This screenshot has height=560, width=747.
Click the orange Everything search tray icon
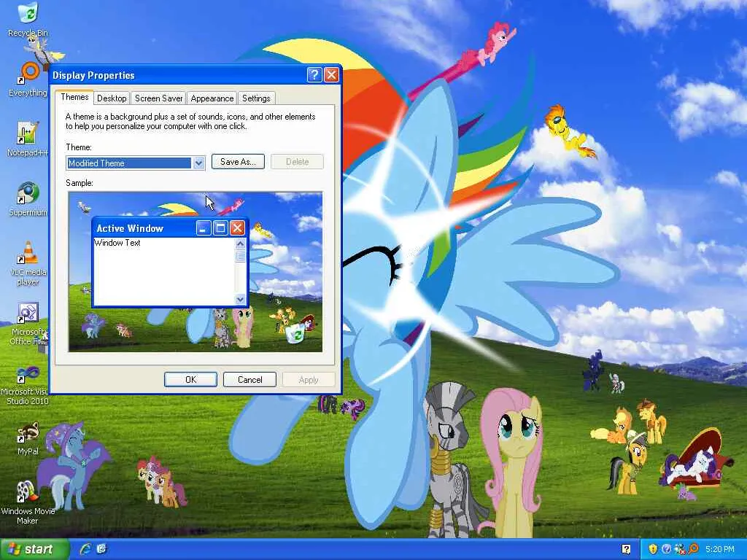click(693, 549)
